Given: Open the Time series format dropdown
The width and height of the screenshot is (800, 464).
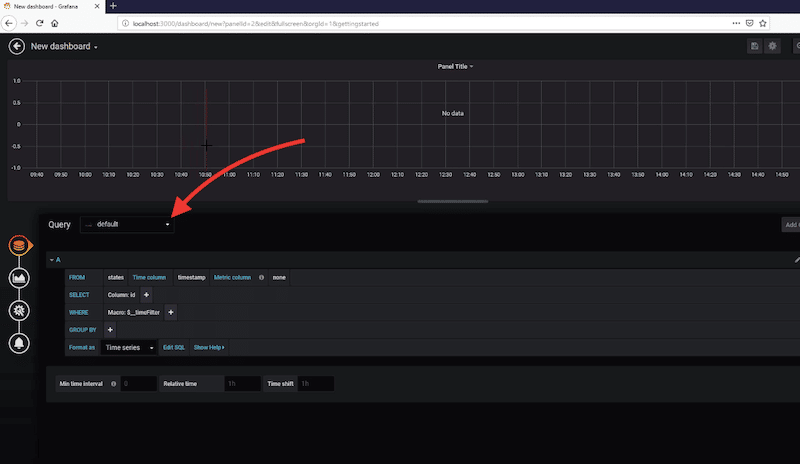Looking at the screenshot, I should [x=129, y=348].
